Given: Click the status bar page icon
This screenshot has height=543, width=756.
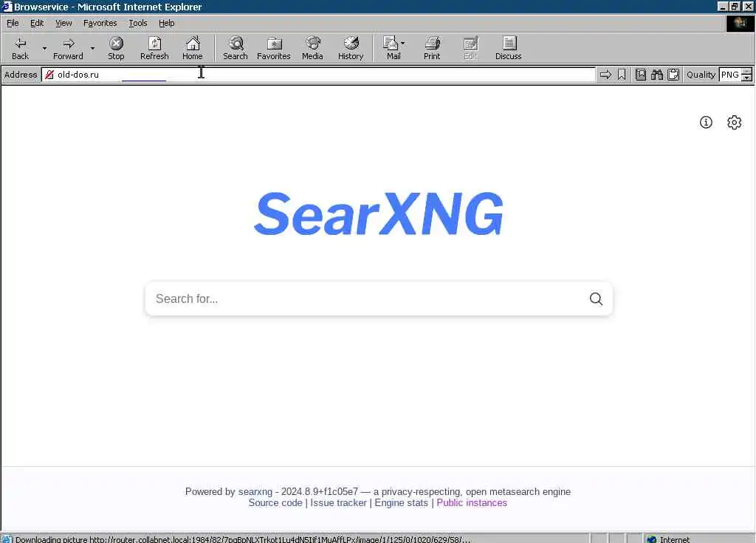Looking at the screenshot, I should pos(6,539).
